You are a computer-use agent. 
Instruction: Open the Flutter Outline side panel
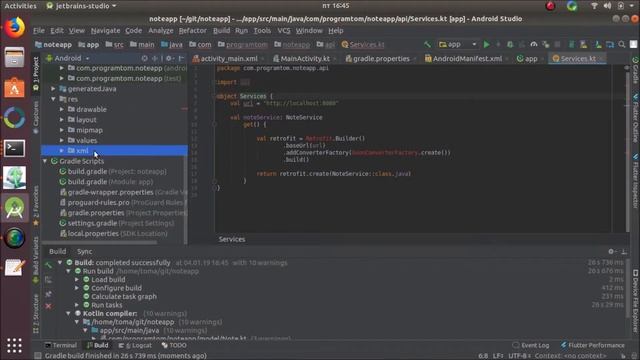[x=636, y=118]
